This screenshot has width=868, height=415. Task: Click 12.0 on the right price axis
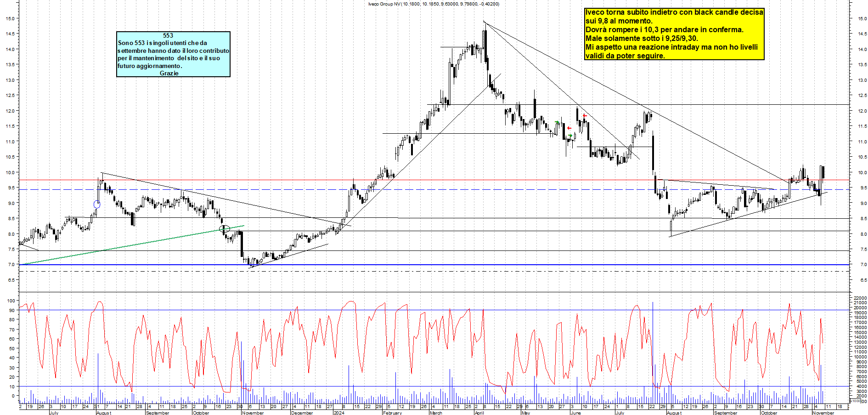862,111
